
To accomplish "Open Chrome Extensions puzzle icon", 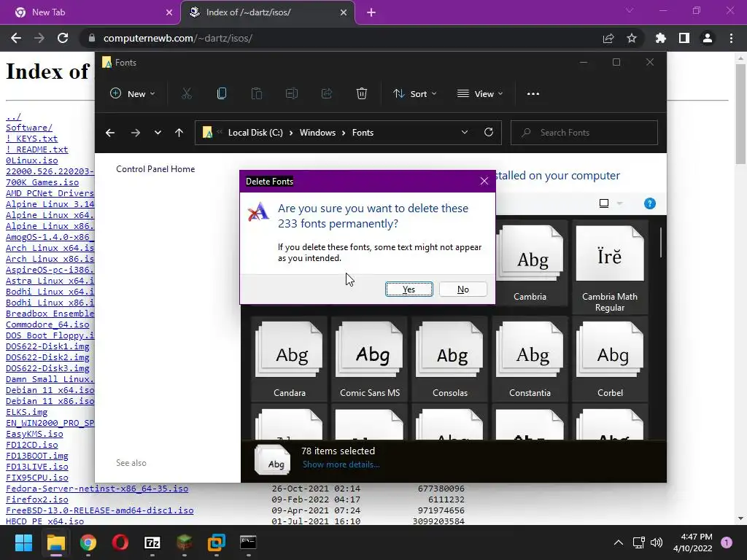I will click(x=661, y=38).
